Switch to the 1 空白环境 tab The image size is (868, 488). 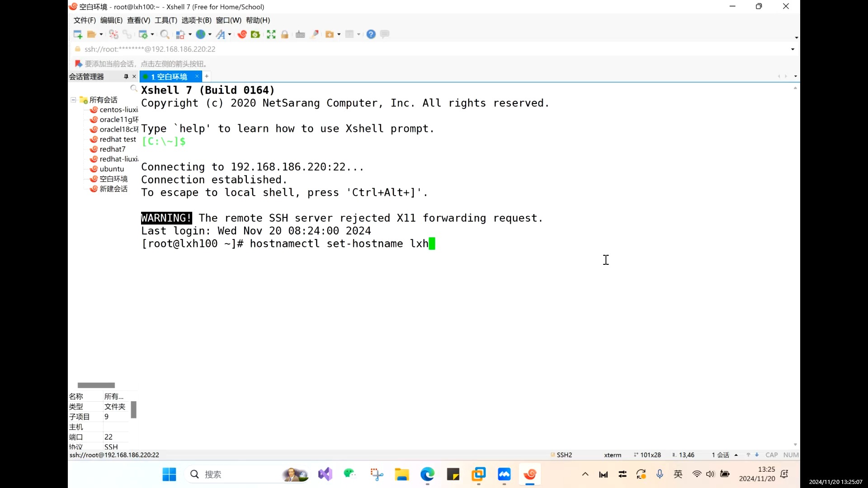(169, 76)
